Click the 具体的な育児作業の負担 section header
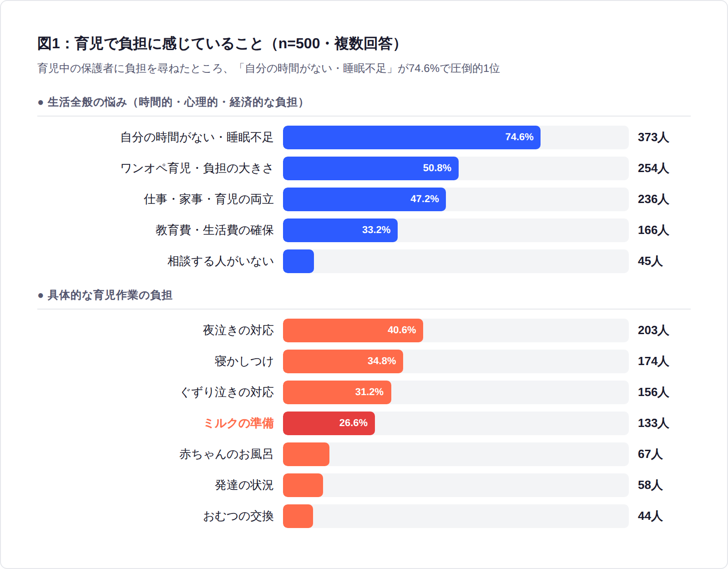The height and width of the screenshot is (569, 728). pos(110,295)
